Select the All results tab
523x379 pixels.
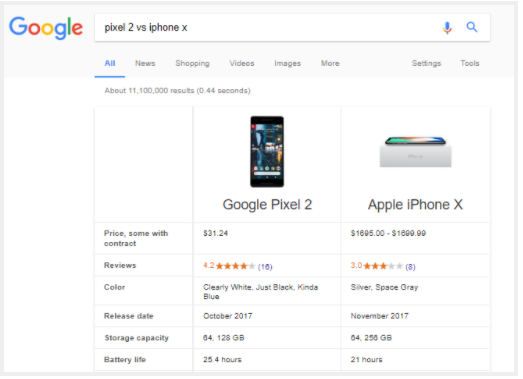(x=110, y=63)
